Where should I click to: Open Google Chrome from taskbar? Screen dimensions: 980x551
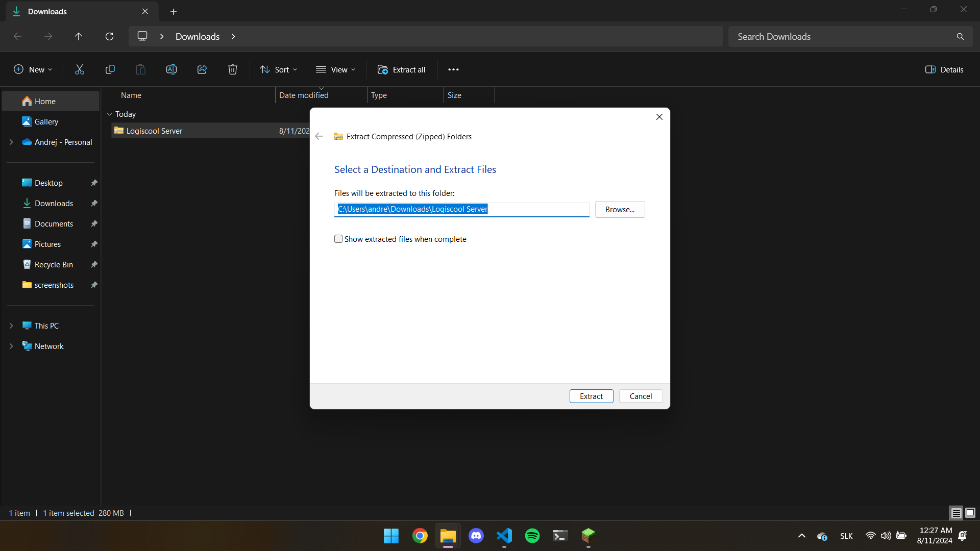(x=420, y=536)
